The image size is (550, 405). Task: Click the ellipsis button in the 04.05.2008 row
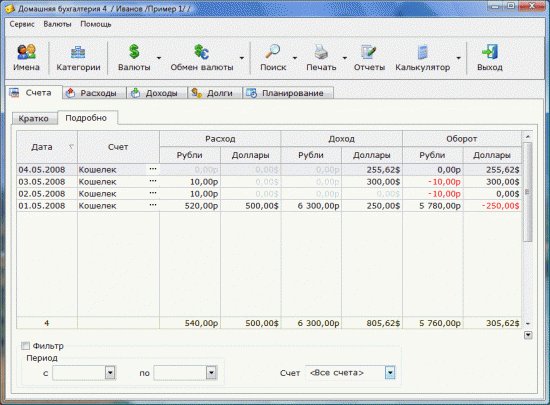pos(153,169)
